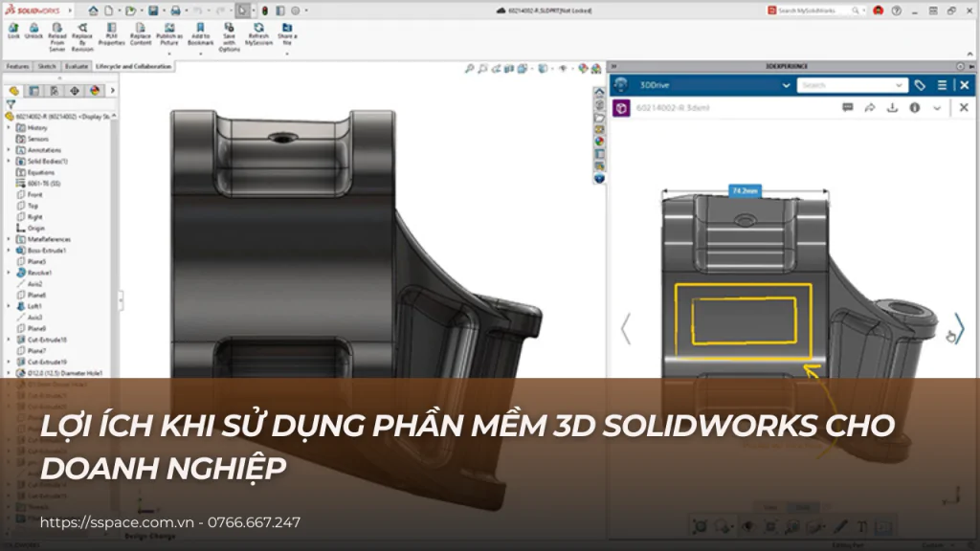Expand the Revolve1 feature
980x551 pixels.
(x=9, y=273)
